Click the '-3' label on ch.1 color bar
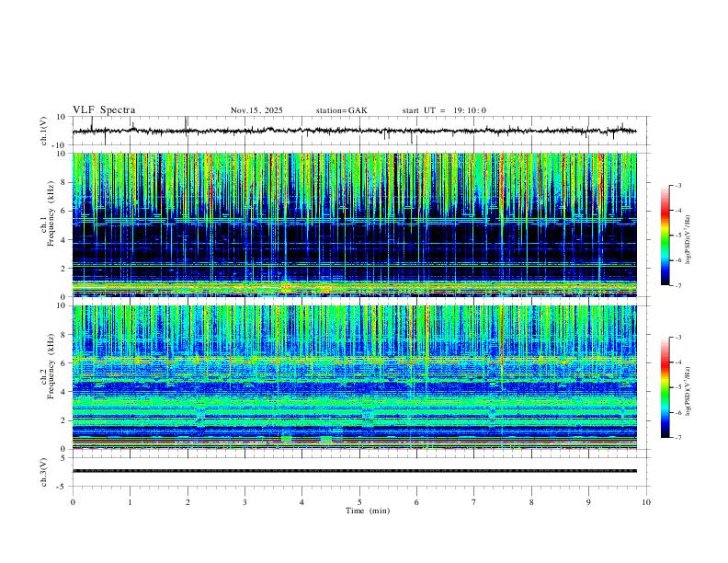The image size is (728, 563). 677,185
